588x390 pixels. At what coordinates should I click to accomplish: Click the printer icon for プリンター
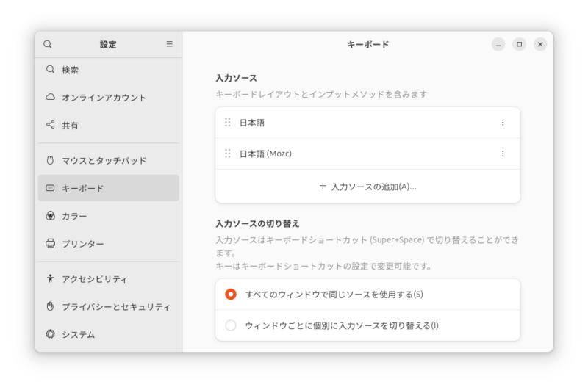coord(50,244)
